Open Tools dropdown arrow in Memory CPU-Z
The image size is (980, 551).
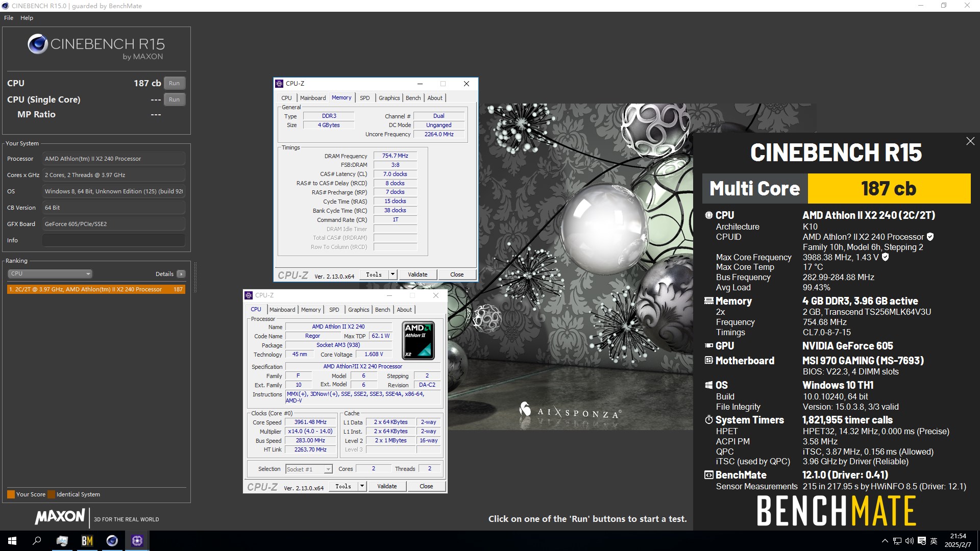[x=393, y=274]
